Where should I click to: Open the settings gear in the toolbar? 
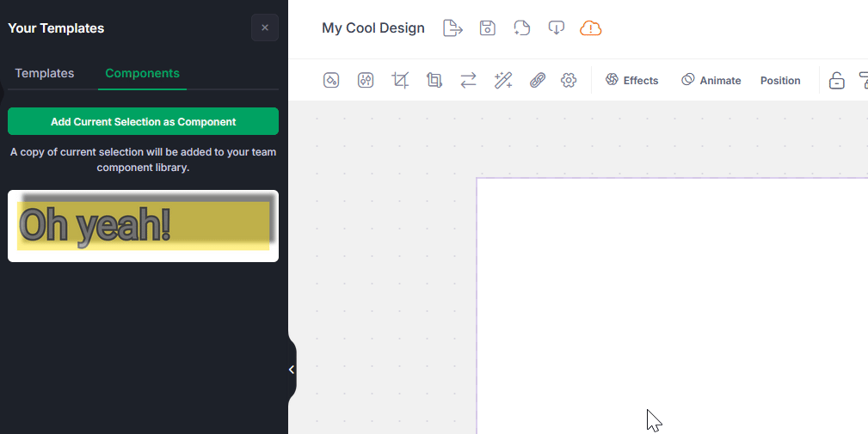point(569,80)
